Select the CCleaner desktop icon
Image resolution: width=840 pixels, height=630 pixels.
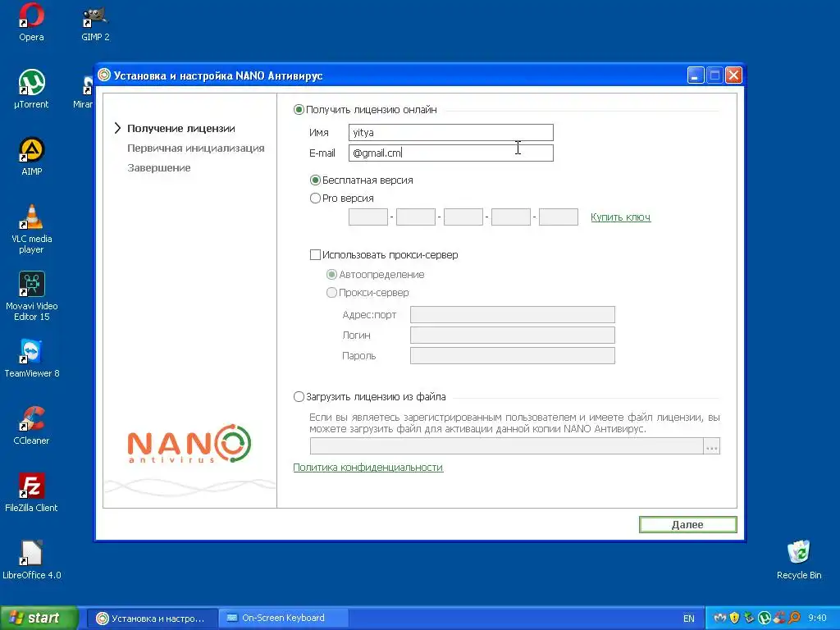(x=31, y=426)
